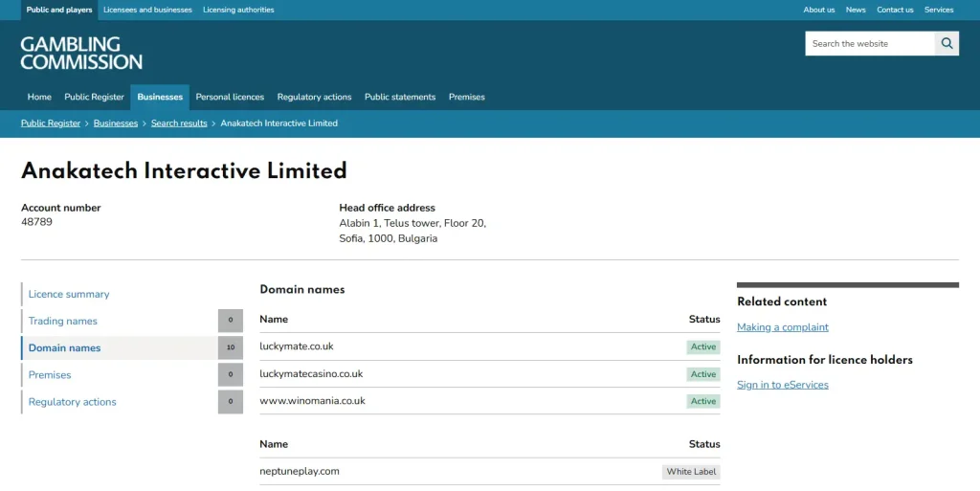The height and width of the screenshot is (491, 980).
Task: Click the luckymate.co.uk domain row
Action: coord(490,346)
